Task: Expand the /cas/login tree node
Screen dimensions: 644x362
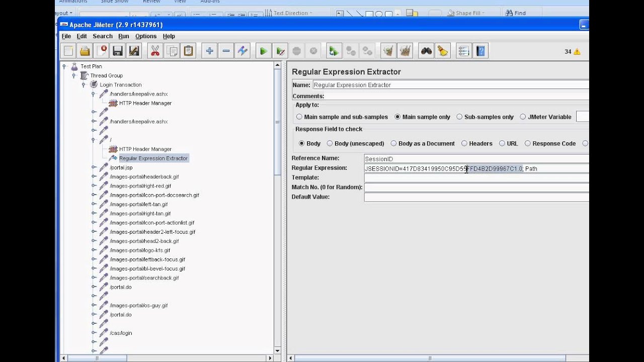Action: (x=94, y=333)
